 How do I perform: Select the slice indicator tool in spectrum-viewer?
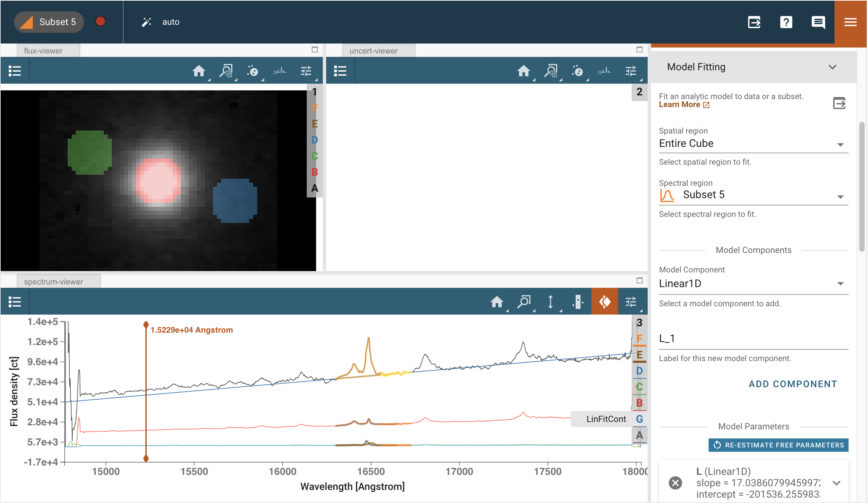pyautogui.click(x=604, y=303)
